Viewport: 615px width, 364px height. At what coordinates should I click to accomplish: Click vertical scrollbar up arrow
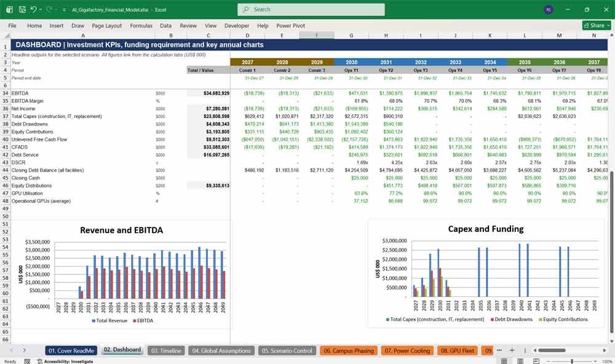click(x=611, y=35)
